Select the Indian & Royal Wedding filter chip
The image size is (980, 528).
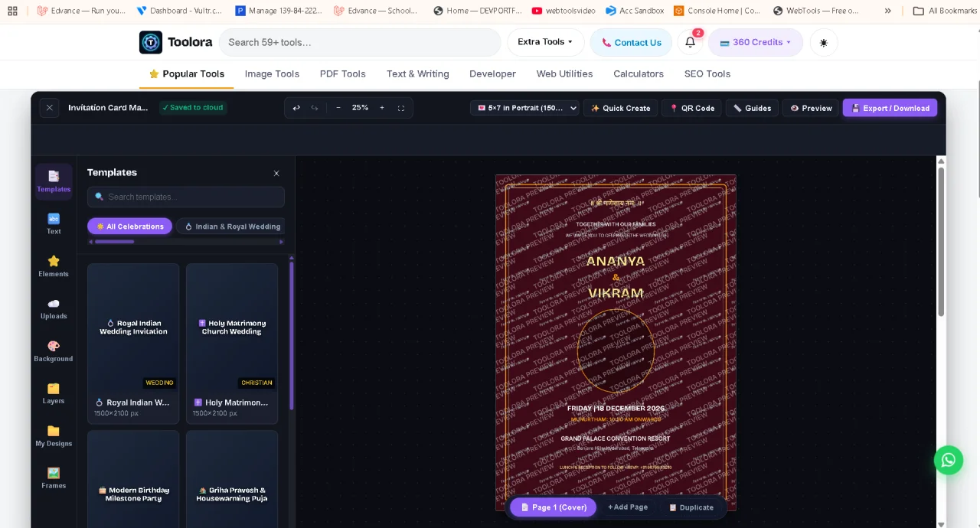click(x=232, y=227)
